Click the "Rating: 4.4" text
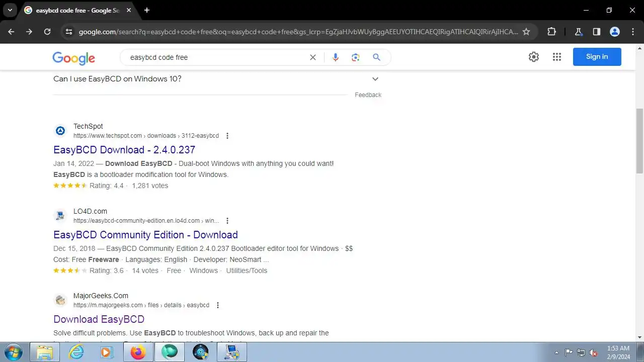This screenshot has width=644, height=362. point(106,186)
